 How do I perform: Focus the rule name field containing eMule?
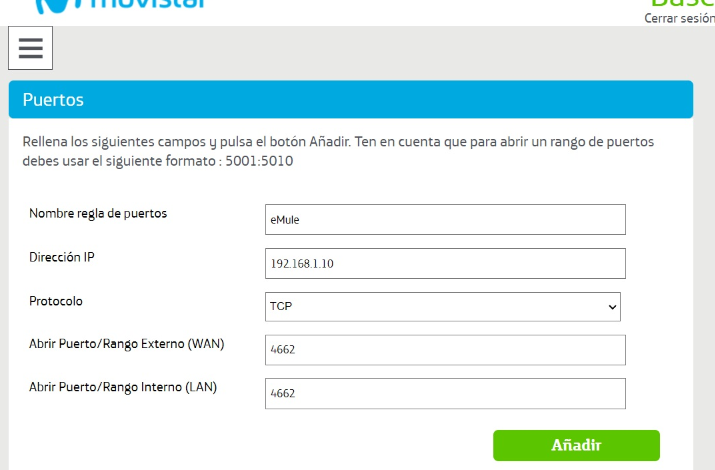point(445,220)
